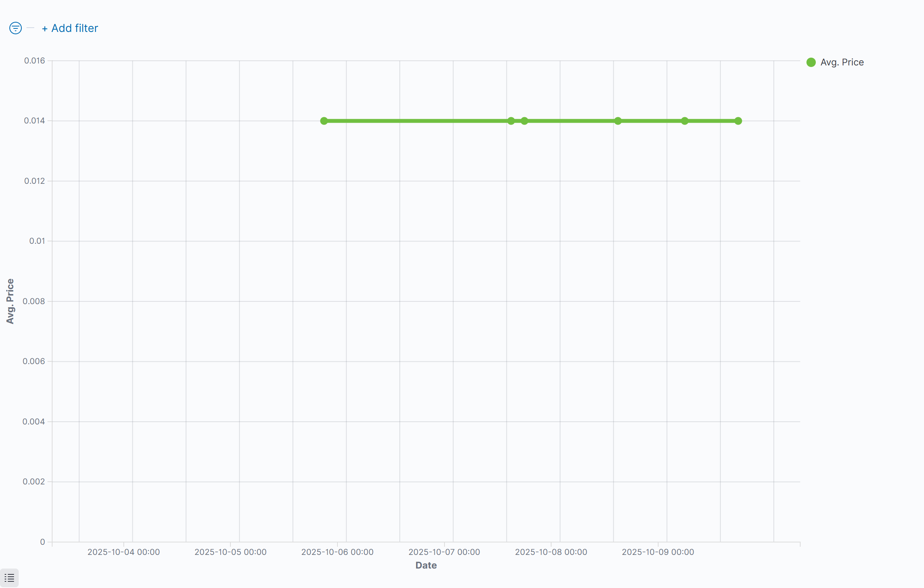Click the vertical Avg. Price y-axis title

click(x=10, y=301)
